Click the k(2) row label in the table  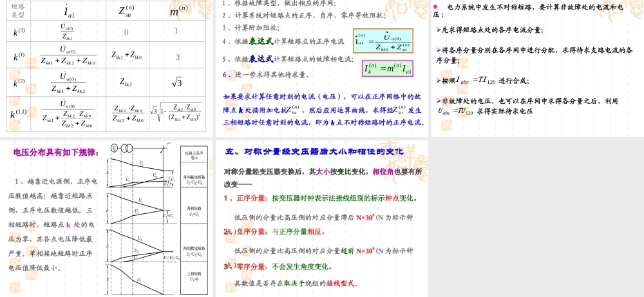19,82
